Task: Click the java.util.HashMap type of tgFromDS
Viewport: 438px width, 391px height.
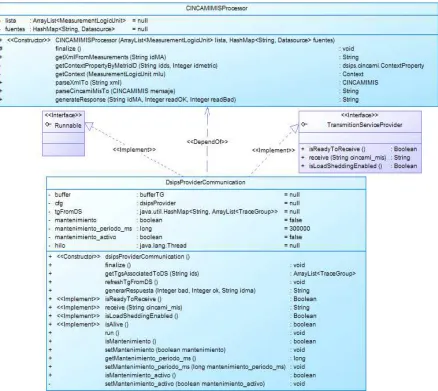Action: [208, 212]
